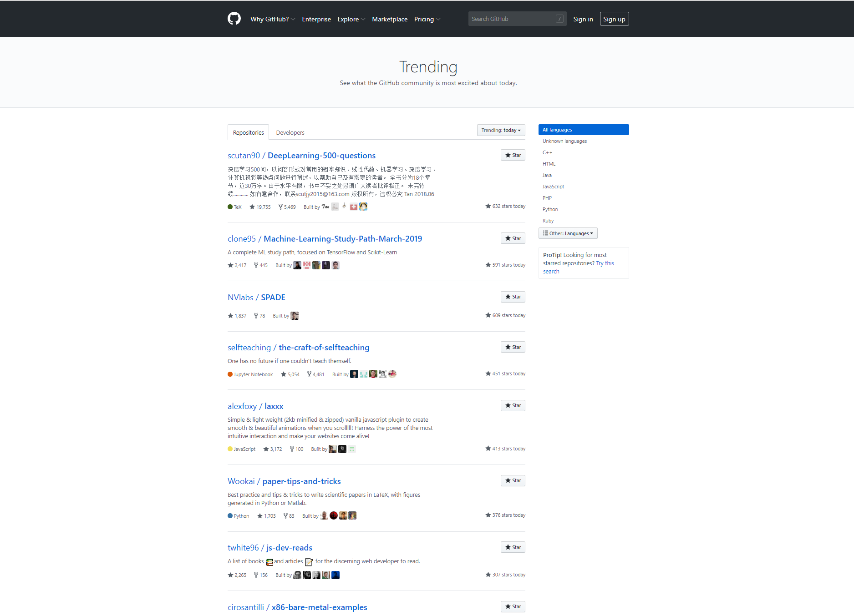Star the-craft-of-selfteaching repository
The width and height of the screenshot is (854, 616).
pyautogui.click(x=513, y=347)
